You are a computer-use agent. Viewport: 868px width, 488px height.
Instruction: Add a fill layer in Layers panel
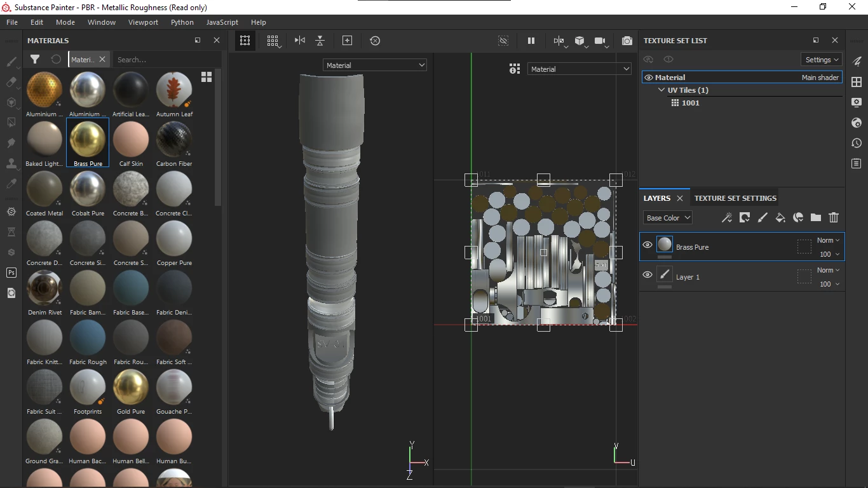pos(780,218)
